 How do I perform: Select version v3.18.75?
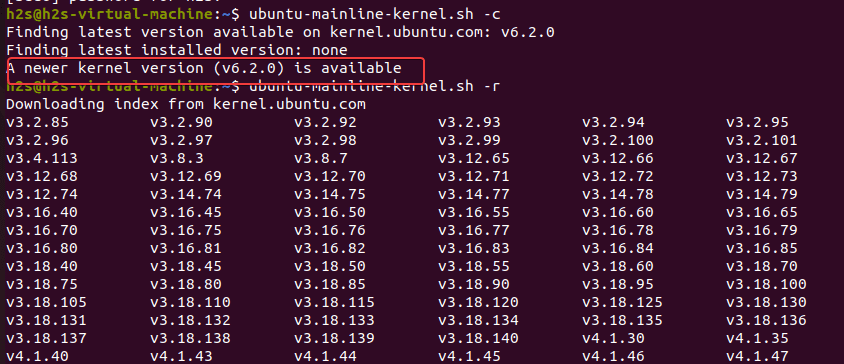[x=42, y=284]
